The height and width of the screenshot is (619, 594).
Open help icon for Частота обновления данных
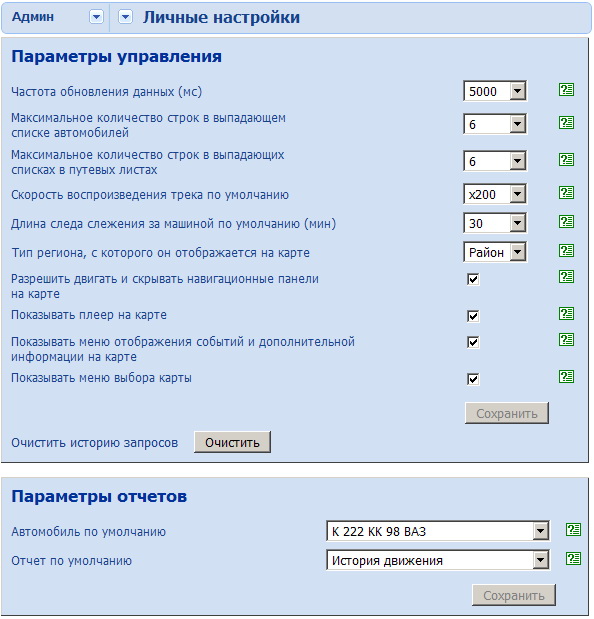(x=566, y=90)
